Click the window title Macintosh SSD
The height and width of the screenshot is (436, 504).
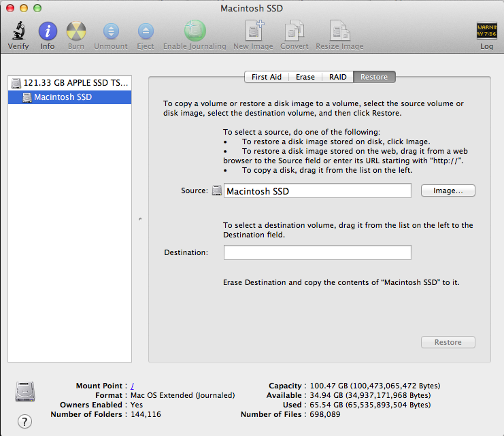(252, 8)
